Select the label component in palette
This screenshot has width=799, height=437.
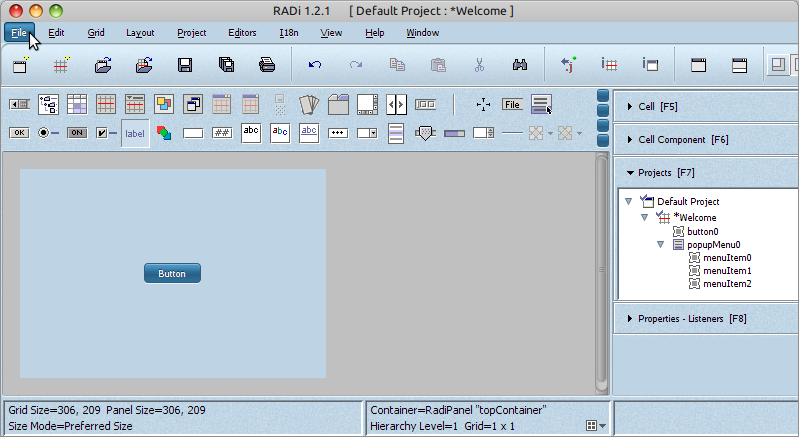(135, 133)
